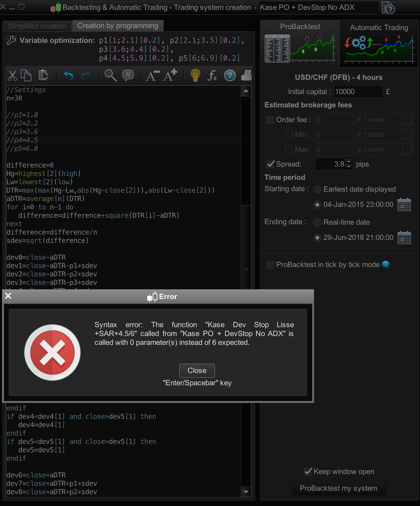Select the 04-Jan-2015 starting date radio
This screenshot has width=420, height=506.
click(x=317, y=205)
